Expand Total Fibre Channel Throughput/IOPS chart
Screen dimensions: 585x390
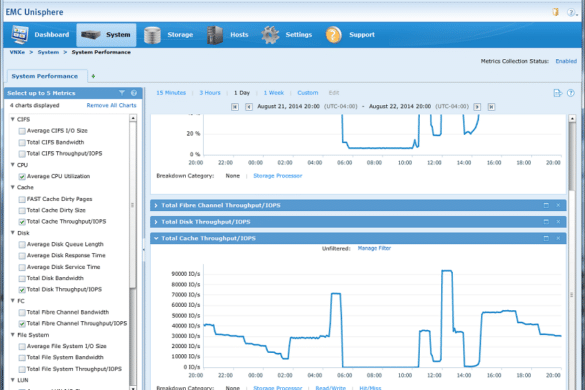pos(156,205)
